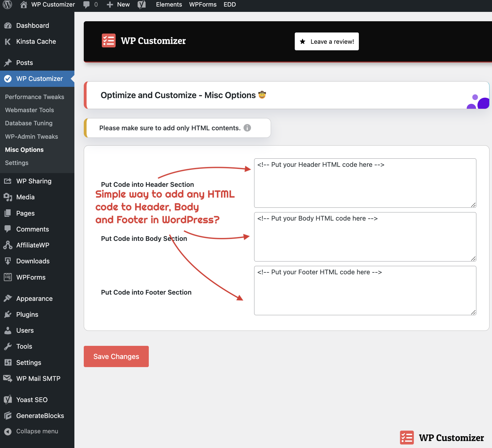Screen dimensions: 492x448
Task: Click the WP Sharing share icon
Action: coord(8,181)
